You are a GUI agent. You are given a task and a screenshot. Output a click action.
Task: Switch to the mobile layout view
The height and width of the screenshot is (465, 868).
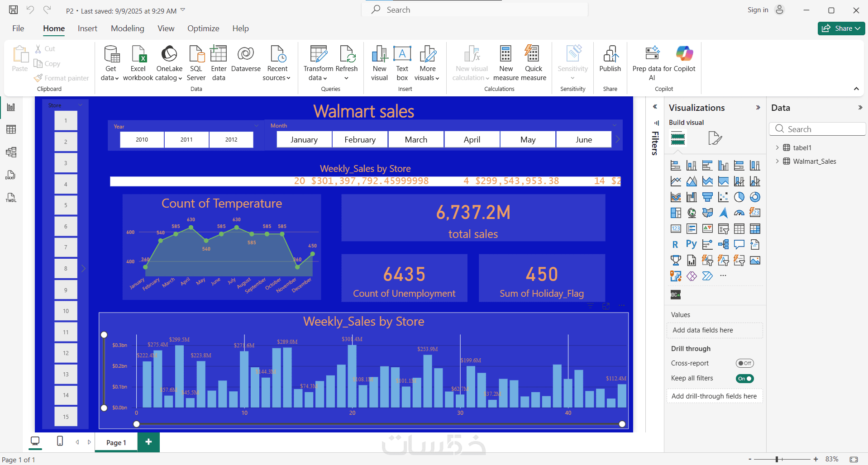pos(60,441)
